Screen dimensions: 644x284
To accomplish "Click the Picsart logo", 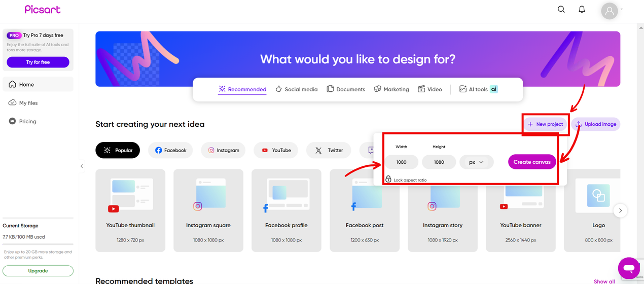I will (43, 10).
